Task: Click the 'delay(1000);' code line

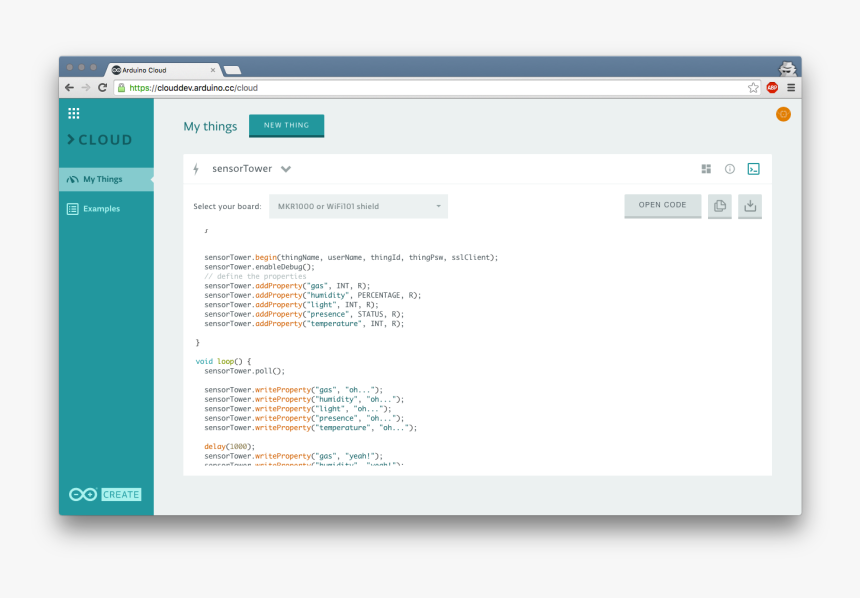Action: [x=230, y=447]
